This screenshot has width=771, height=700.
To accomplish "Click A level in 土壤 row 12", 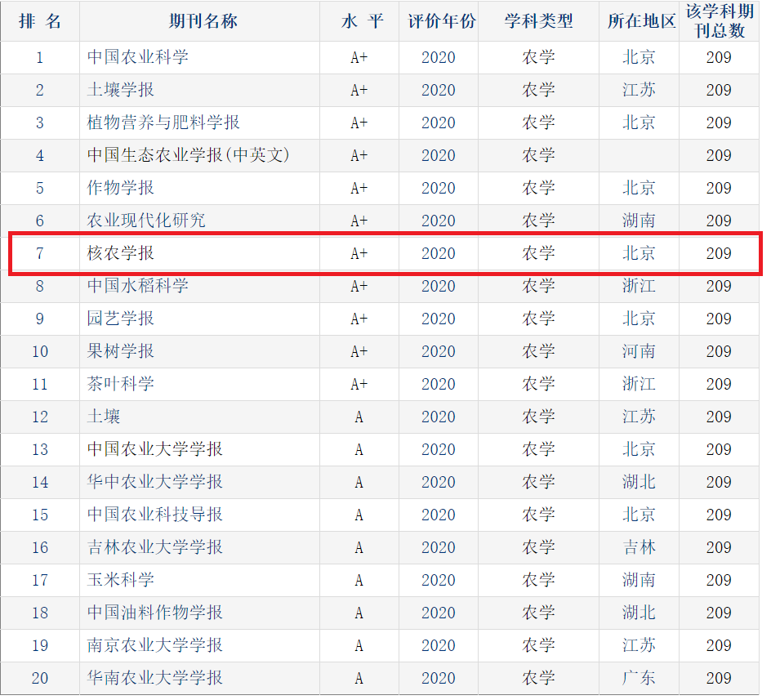I will (359, 417).
